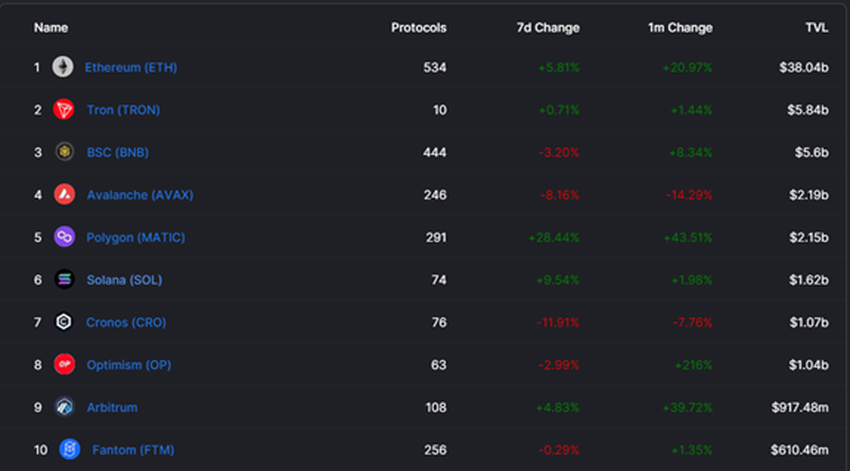
Task: Open the Arbitrum chain link
Action: [x=112, y=407]
